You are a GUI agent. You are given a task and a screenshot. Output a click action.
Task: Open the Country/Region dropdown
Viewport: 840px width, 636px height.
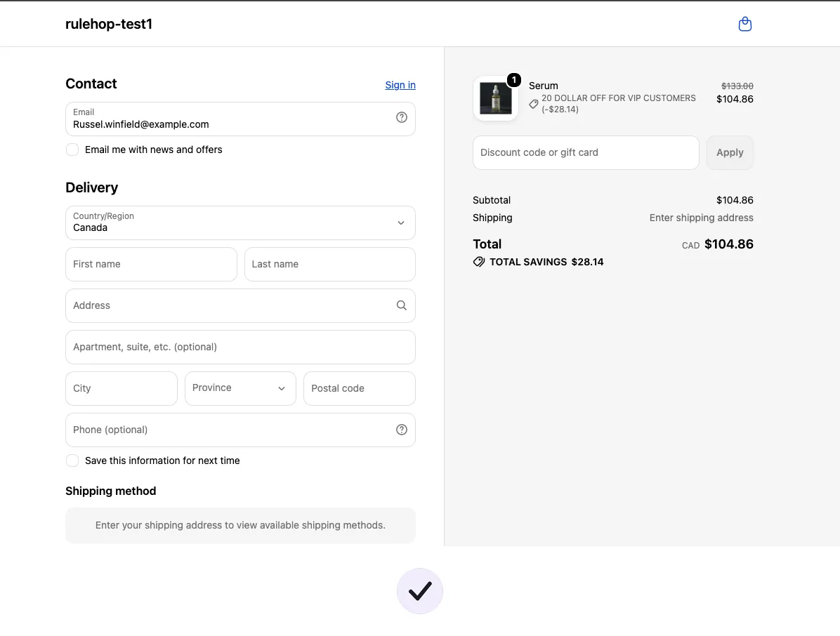click(x=240, y=223)
